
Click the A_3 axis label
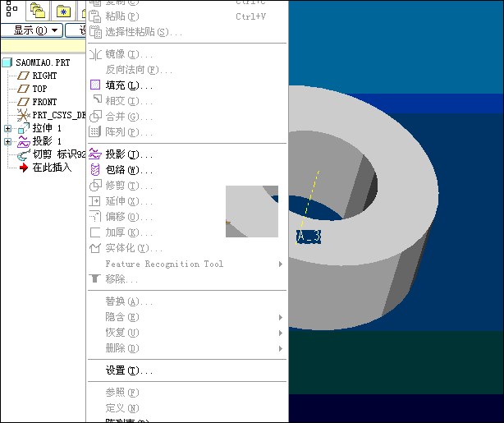(x=309, y=236)
